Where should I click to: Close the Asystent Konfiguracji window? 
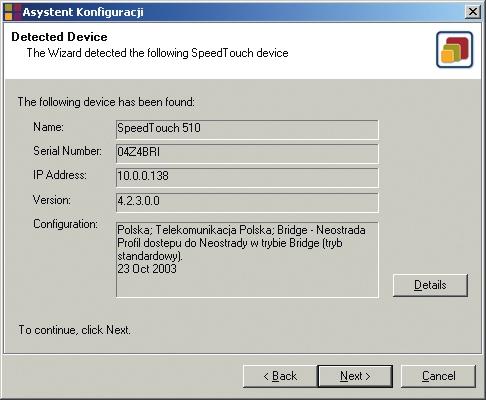[473, 12]
